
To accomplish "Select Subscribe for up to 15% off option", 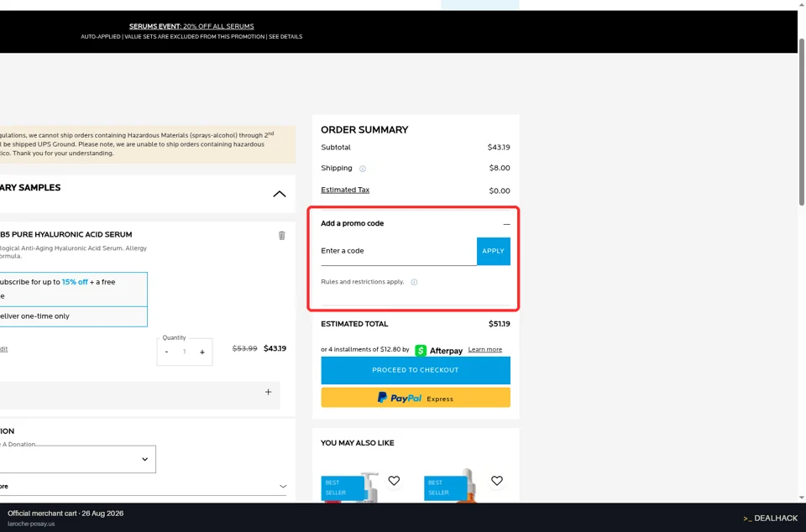I will (74, 289).
